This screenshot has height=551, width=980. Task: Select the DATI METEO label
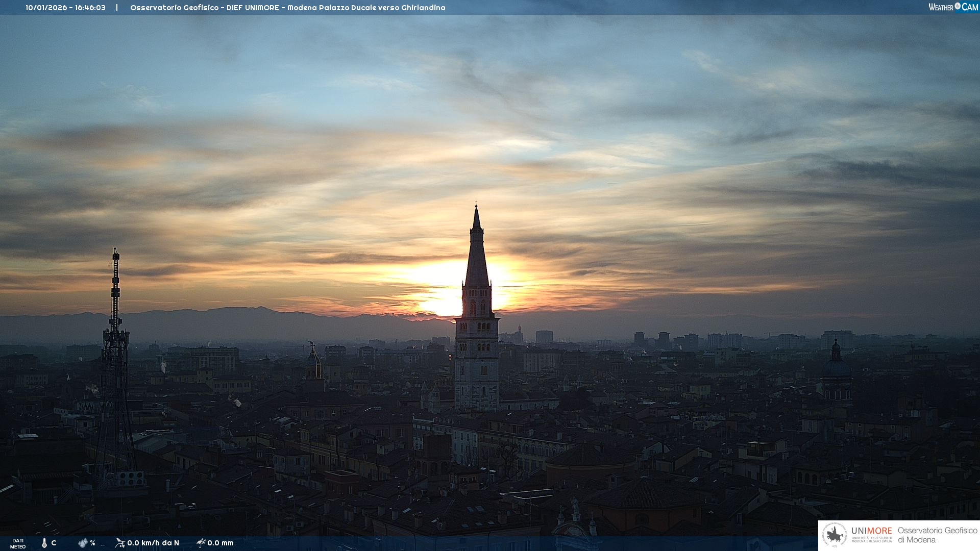(18, 543)
